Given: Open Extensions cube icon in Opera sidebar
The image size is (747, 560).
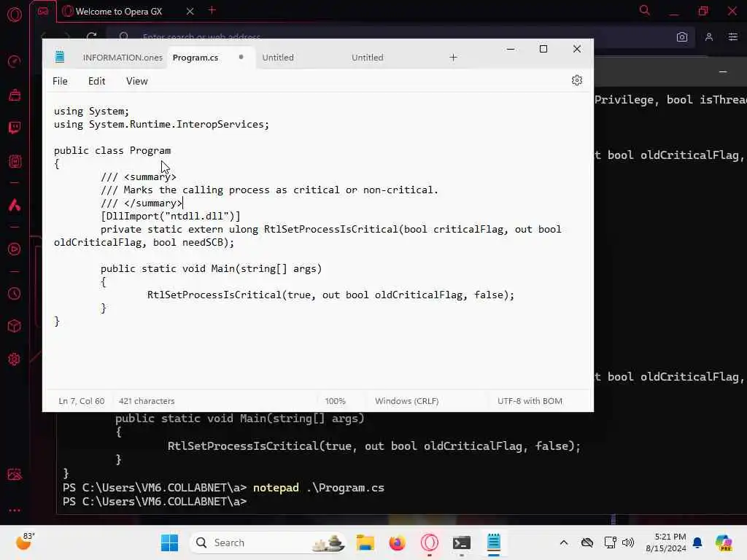Looking at the screenshot, I should tap(15, 326).
